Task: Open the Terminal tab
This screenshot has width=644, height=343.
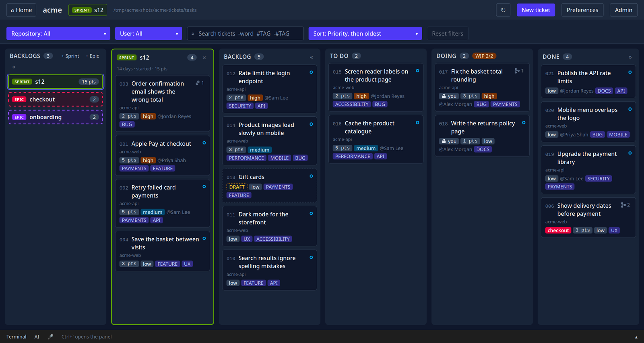Action: (16, 337)
